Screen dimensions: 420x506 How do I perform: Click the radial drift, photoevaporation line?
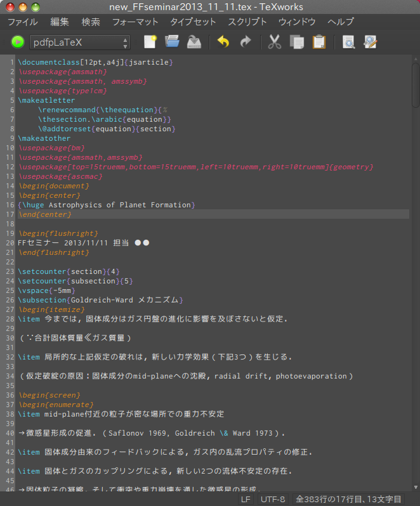click(187, 376)
